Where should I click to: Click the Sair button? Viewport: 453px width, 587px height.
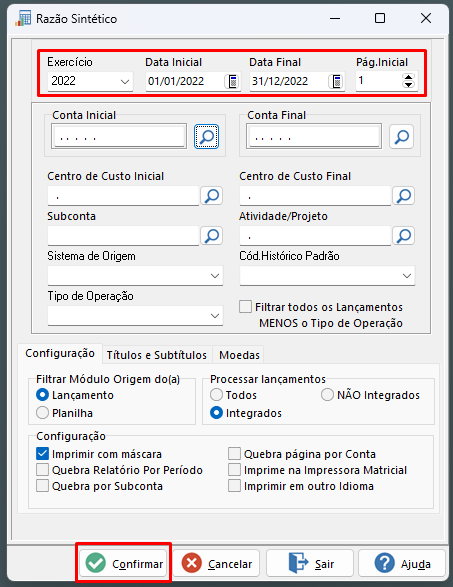click(x=309, y=563)
